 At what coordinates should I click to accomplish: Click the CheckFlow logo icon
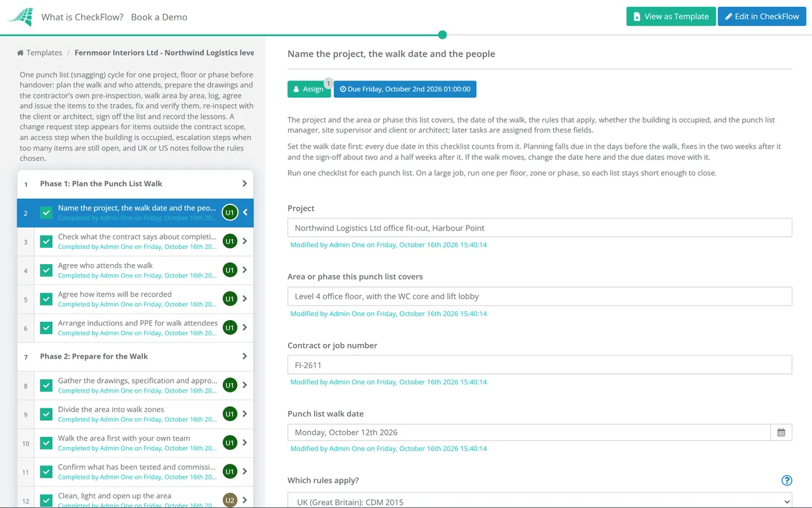20,17
